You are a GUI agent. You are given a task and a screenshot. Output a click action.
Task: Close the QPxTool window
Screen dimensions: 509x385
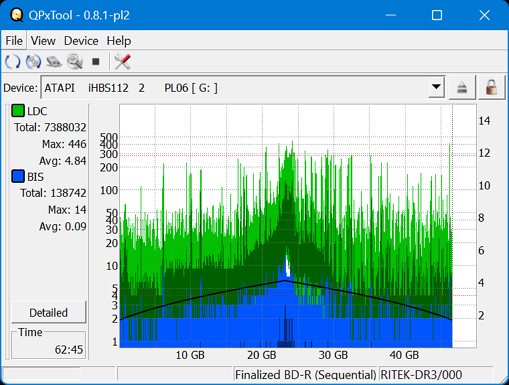point(484,15)
